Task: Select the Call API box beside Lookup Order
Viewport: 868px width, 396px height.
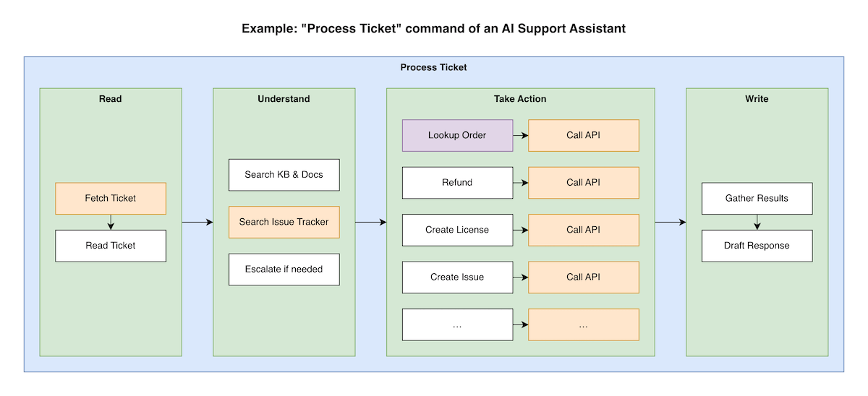Action: click(x=583, y=135)
